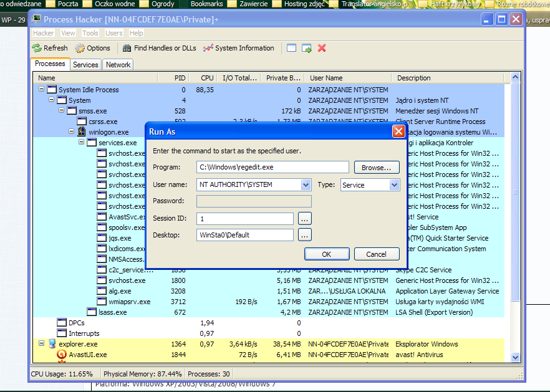550x392 pixels.
Task: Close the Run As dialog
Action: [x=398, y=131]
